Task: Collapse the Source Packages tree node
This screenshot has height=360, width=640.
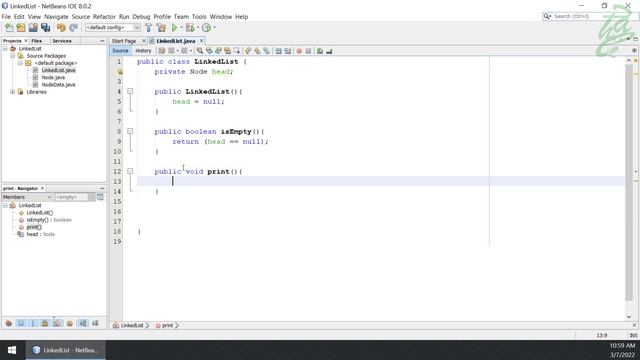Action: pyautogui.click(x=13, y=56)
